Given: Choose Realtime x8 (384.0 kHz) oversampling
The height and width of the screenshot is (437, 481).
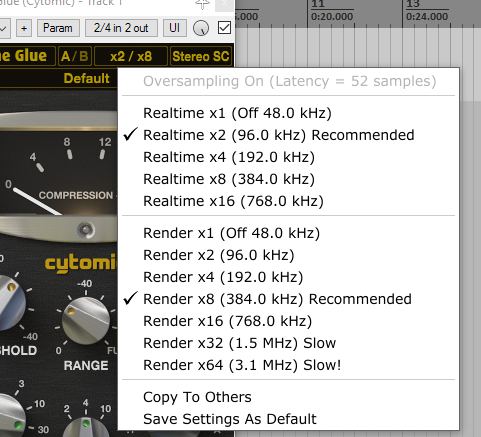Looking at the screenshot, I should [289, 179].
